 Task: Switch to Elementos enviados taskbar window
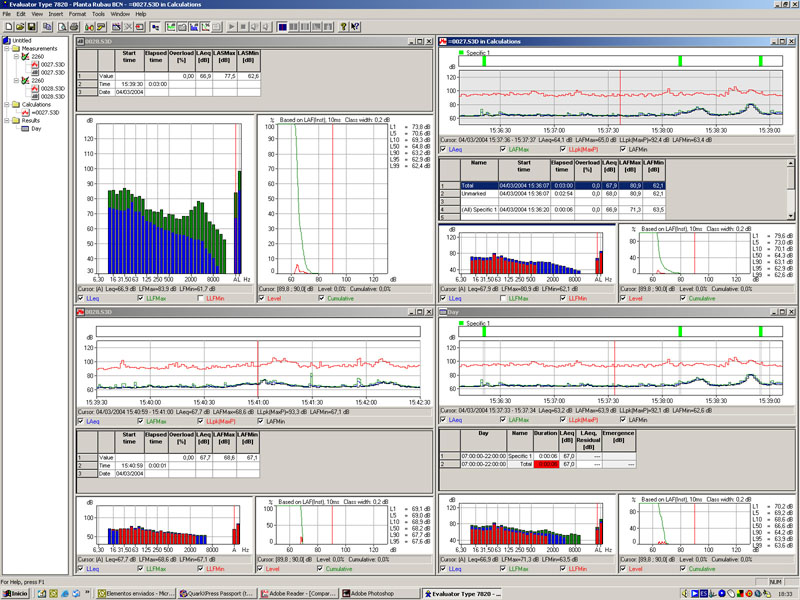pos(136,594)
